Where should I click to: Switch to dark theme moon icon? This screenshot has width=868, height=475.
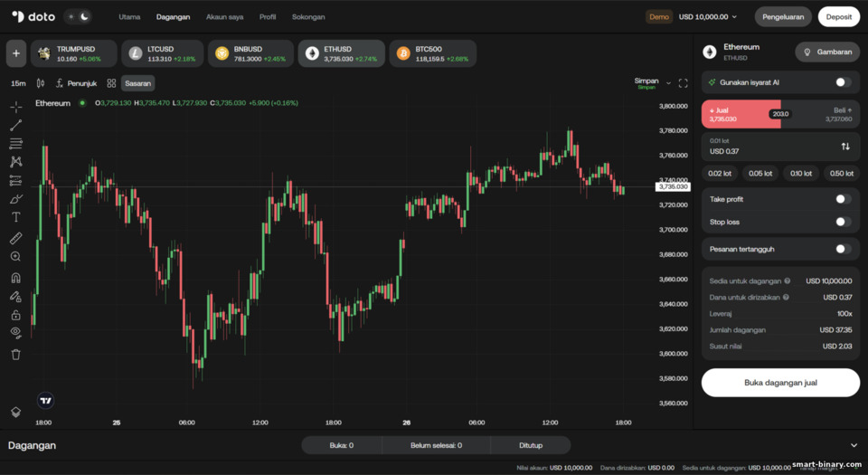[85, 16]
